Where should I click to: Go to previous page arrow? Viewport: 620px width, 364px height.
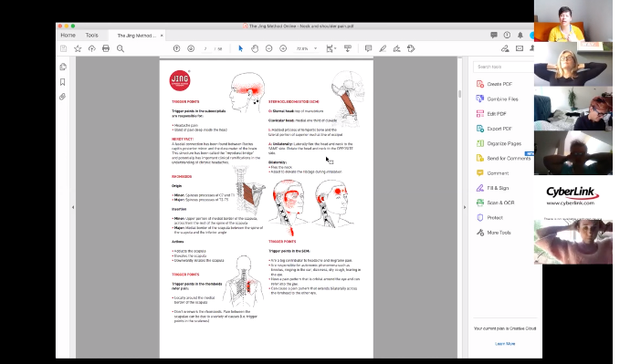click(177, 48)
